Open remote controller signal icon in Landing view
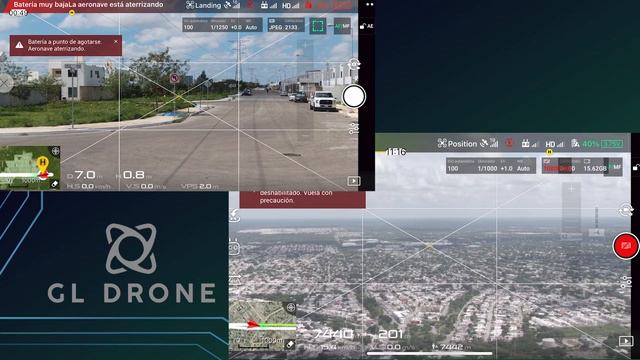The image size is (640, 360). coord(269,5)
